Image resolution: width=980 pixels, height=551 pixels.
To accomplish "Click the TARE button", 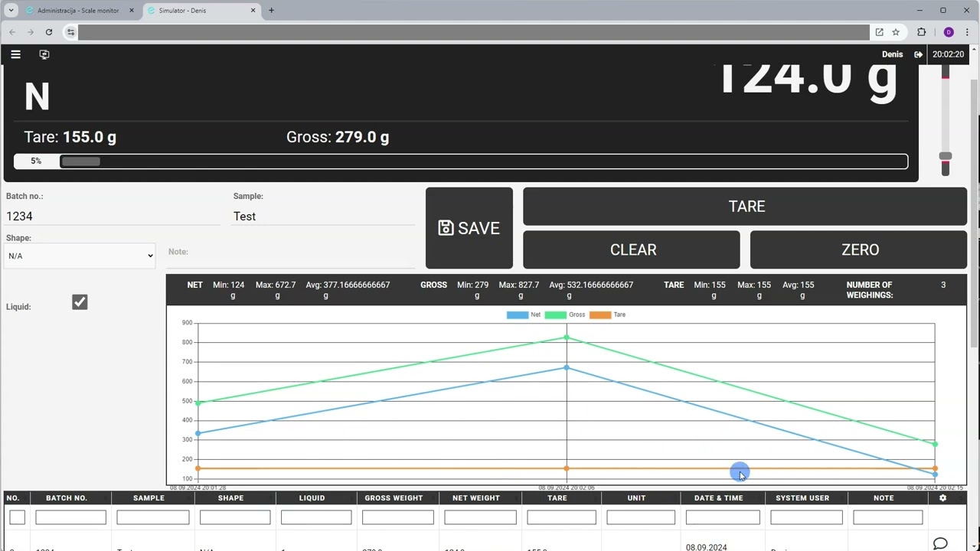I will click(745, 207).
